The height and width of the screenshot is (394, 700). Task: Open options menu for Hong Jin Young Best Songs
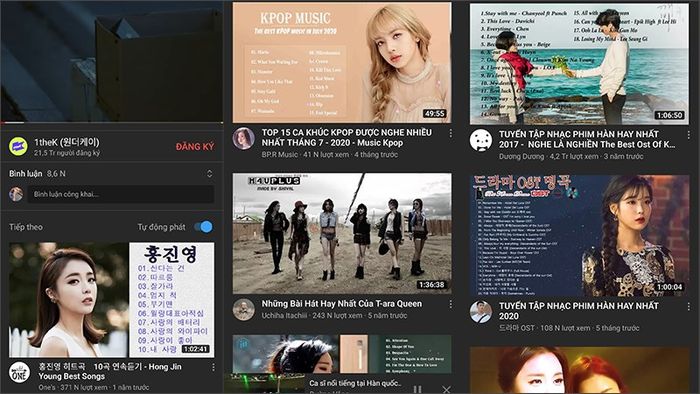click(x=213, y=367)
